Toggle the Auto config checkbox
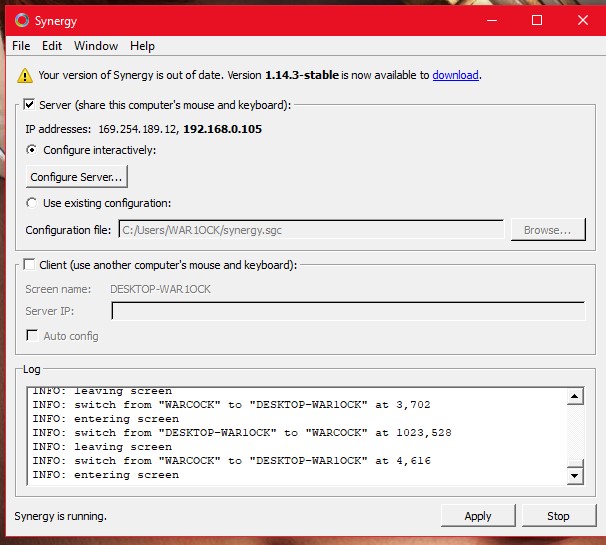This screenshot has height=545, width=606. (x=32, y=336)
